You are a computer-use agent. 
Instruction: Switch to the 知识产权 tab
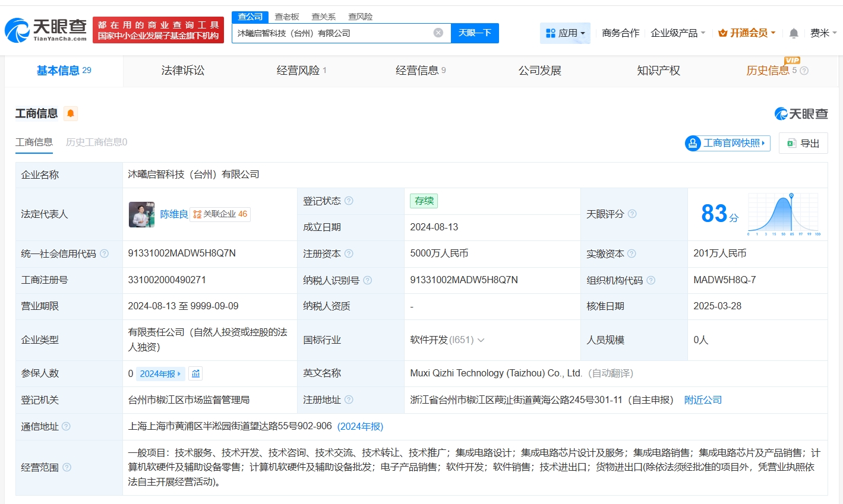658,71
